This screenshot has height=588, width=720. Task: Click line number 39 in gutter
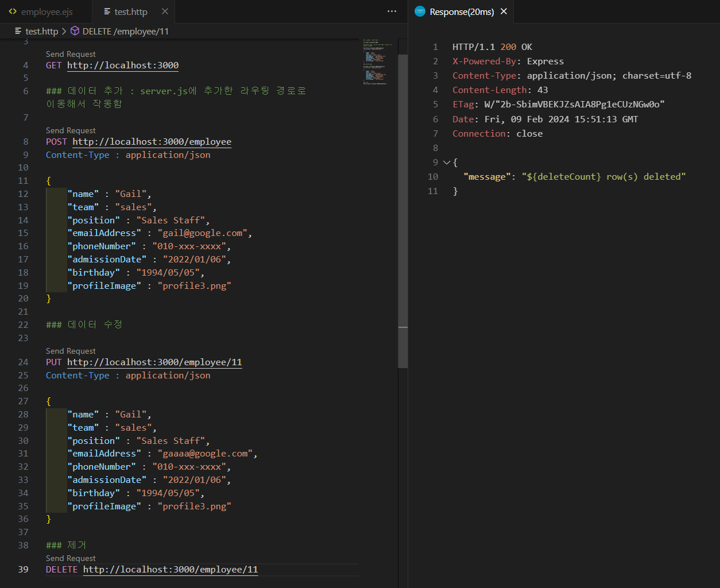point(23,570)
